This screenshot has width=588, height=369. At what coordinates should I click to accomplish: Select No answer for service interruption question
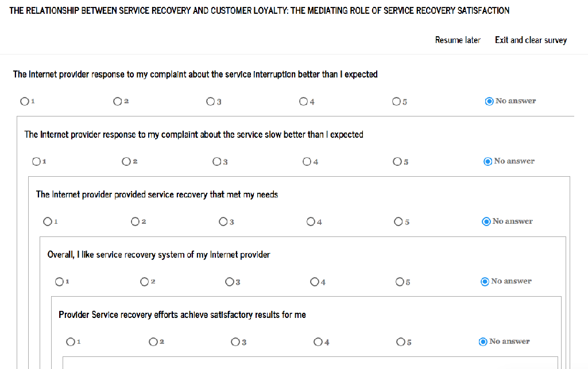tap(489, 102)
